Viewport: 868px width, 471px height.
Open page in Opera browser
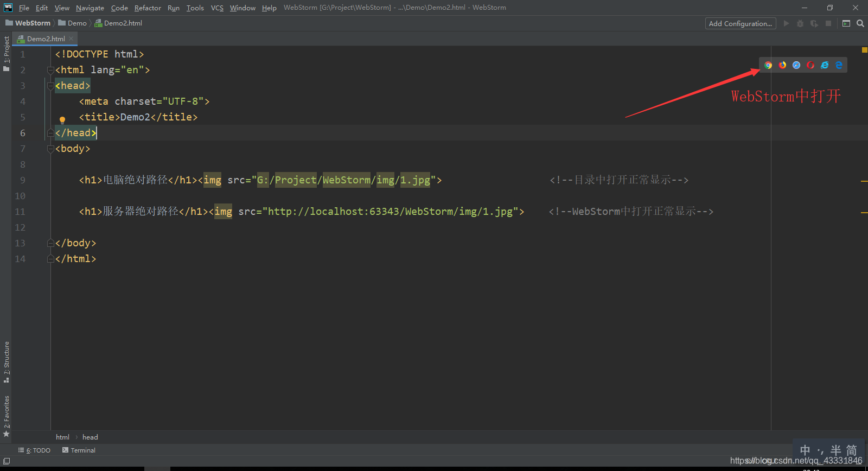tap(810, 65)
